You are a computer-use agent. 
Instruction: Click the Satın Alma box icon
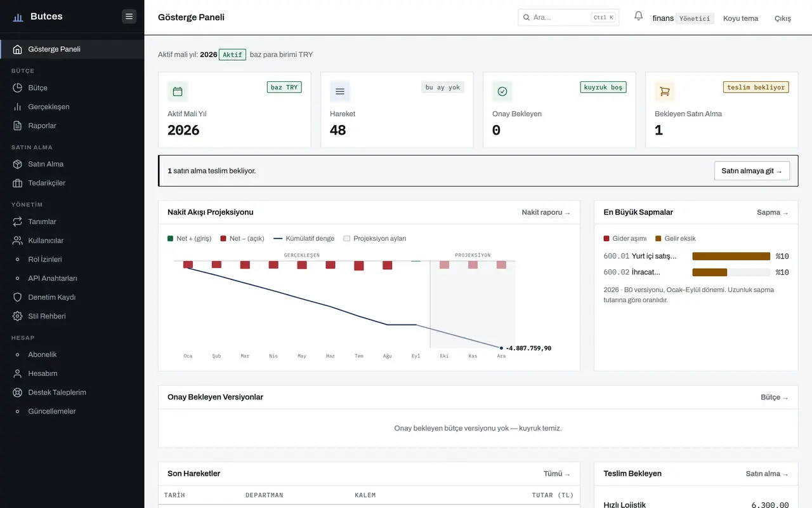[x=18, y=164]
